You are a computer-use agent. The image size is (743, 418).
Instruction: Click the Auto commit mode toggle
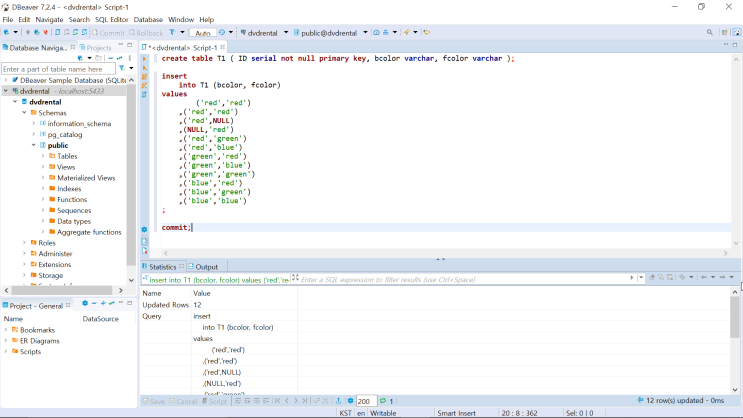[x=203, y=33]
